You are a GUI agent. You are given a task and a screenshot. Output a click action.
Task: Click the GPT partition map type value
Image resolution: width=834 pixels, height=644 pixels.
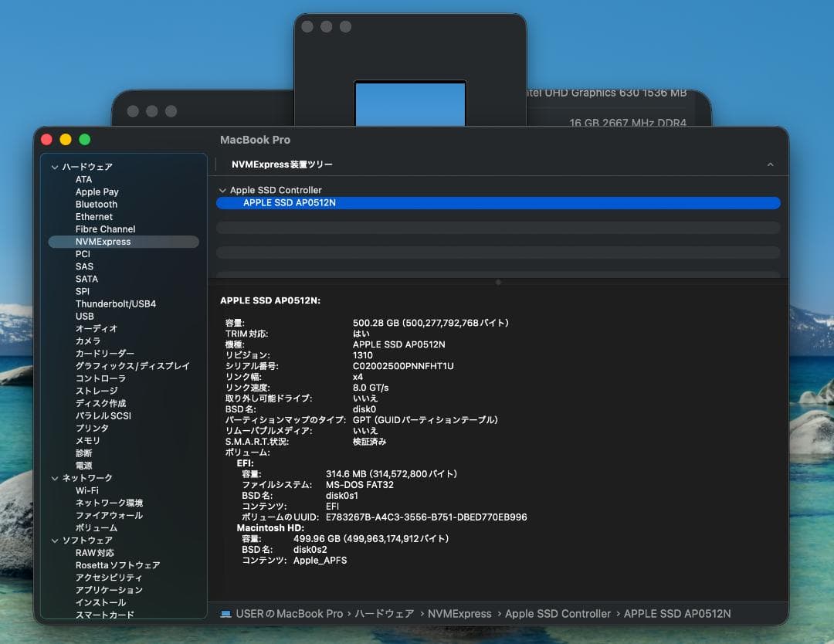[x=425, y=420]
